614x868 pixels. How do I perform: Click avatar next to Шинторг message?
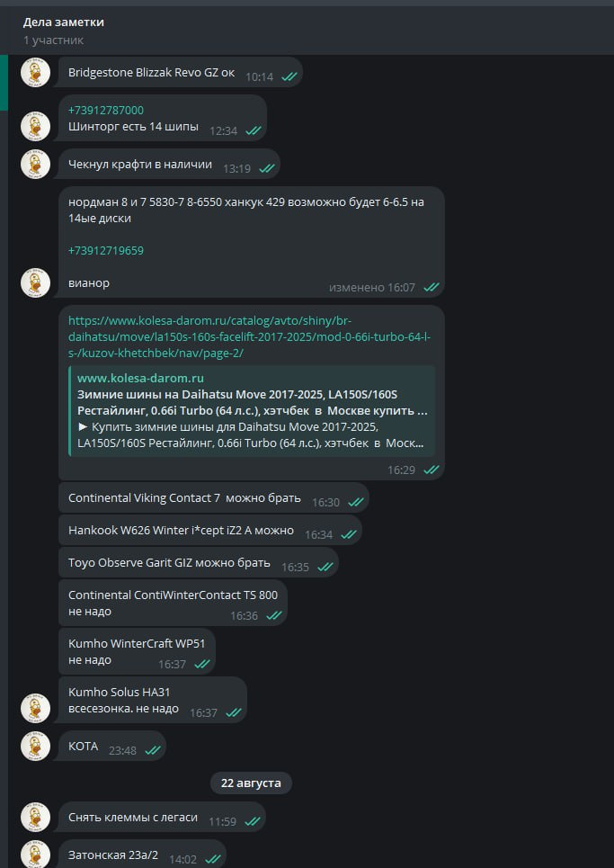pos(35,125)
